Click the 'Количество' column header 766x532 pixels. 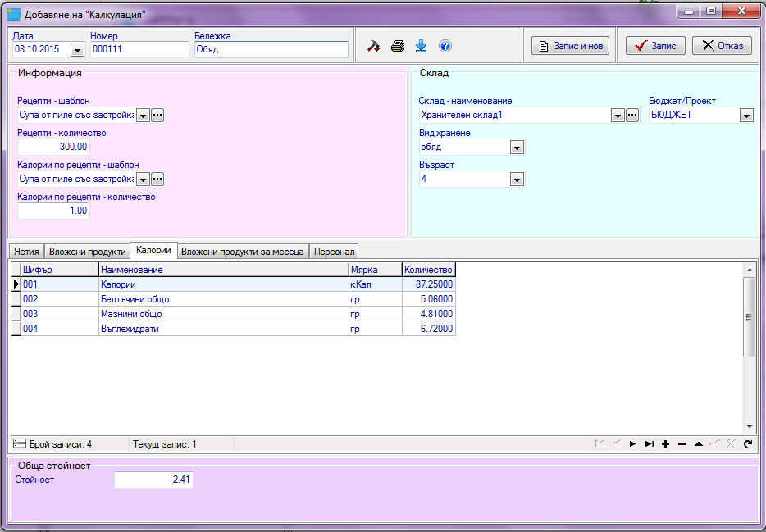pos(428,270)
